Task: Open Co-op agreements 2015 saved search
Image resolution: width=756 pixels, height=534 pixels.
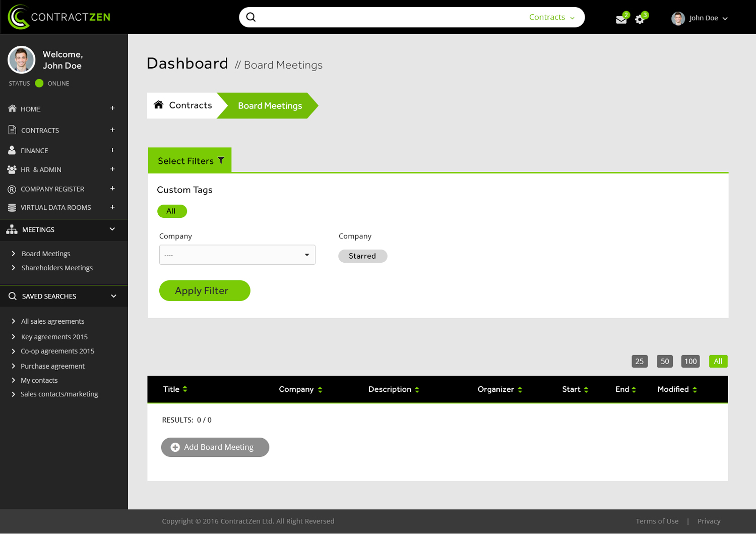Action: click(x=57, y=351)
